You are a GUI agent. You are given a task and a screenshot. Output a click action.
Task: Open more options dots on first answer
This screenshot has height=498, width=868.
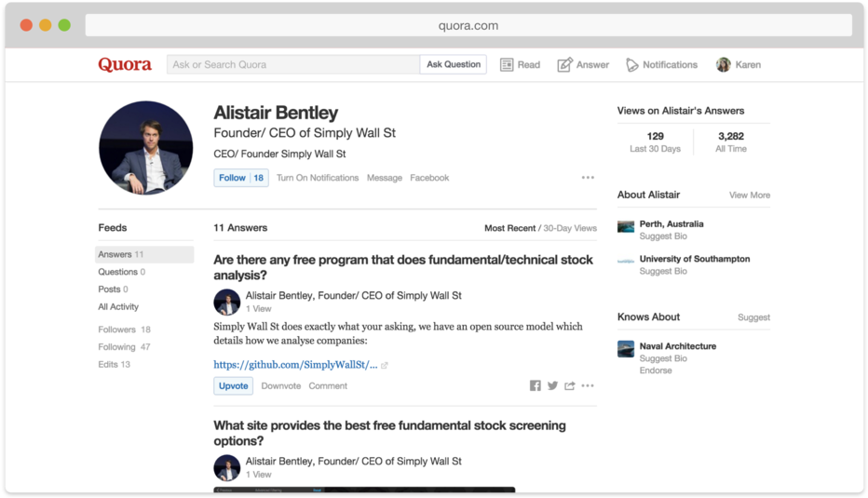pos(588,385)
